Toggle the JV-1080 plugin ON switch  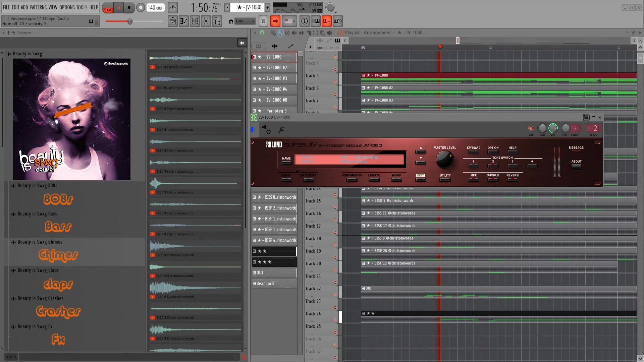[x=531, y=128]
